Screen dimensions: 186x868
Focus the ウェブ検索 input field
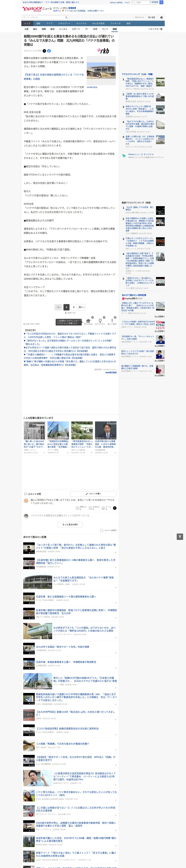140,2
